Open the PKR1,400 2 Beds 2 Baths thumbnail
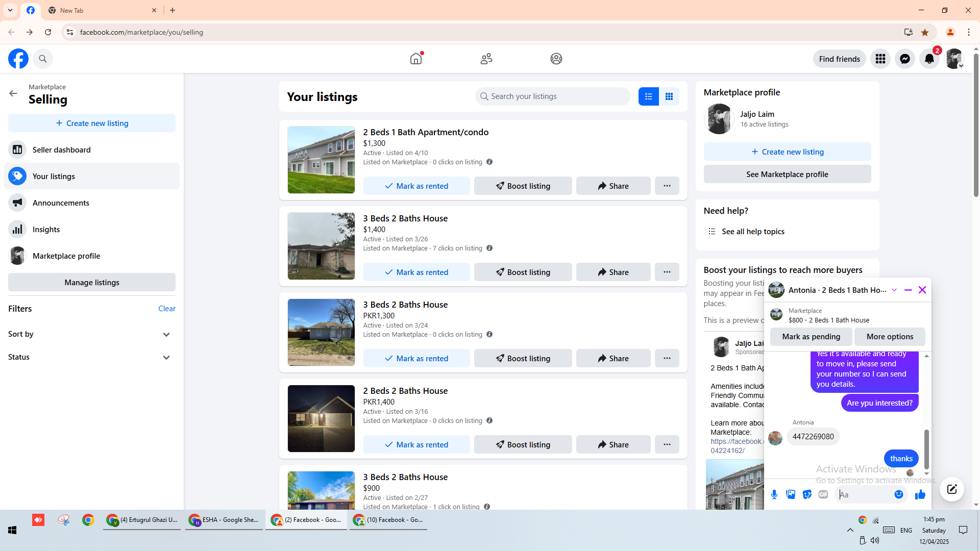This screenshot has height=551, width=980. (321, 418)
